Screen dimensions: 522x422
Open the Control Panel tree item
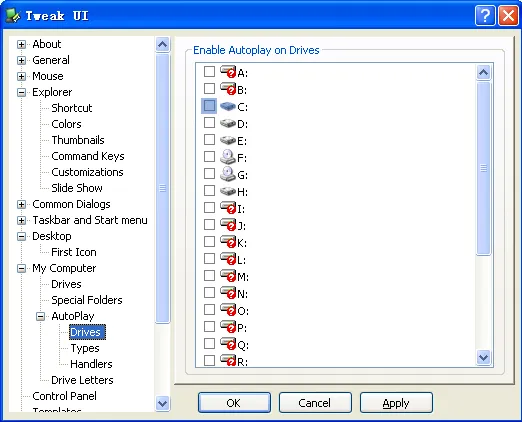tap(64, 396)
